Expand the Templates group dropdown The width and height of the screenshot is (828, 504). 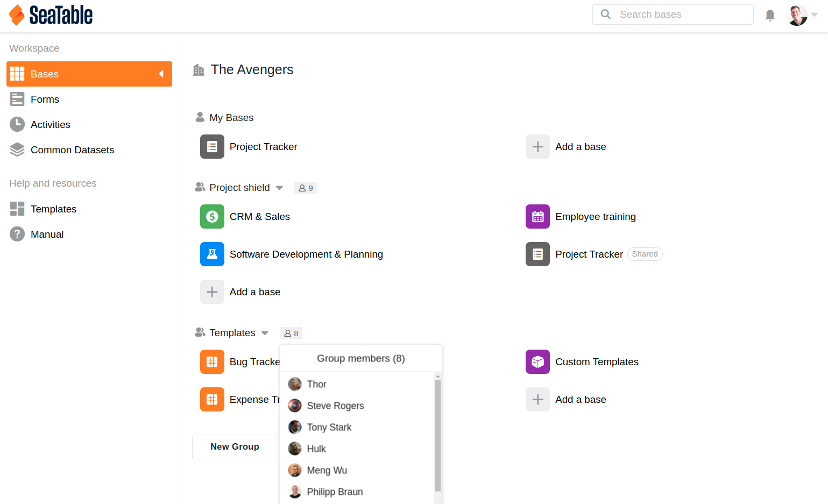coord(265,333)
